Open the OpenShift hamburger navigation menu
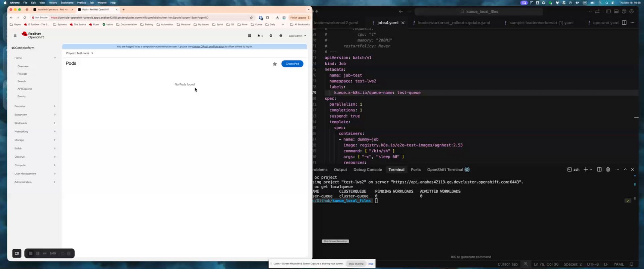This screenshot has height=269, width=644. (15, 35)
